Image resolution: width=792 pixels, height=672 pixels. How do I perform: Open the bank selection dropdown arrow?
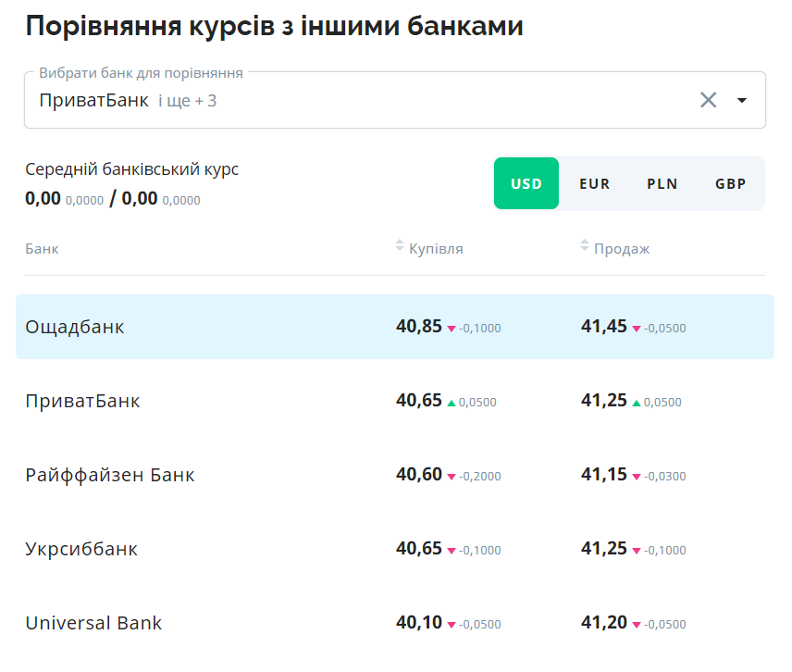742,99
